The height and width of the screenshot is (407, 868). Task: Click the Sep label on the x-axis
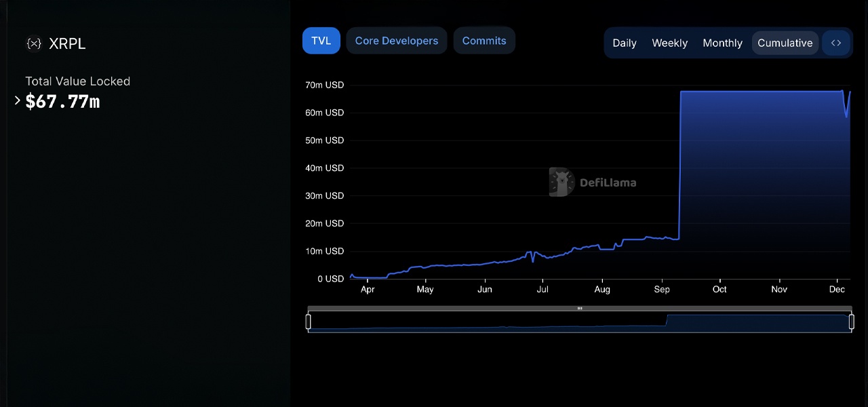tap(661, 289)
